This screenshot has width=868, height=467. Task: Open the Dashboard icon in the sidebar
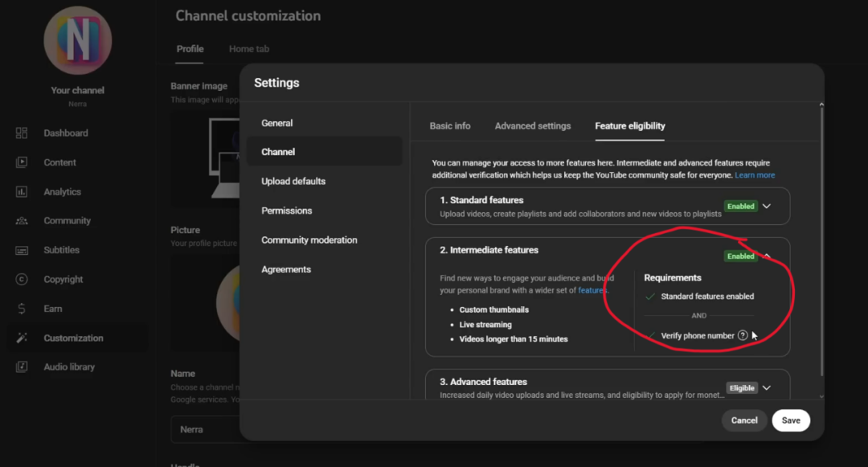[22, 133]
